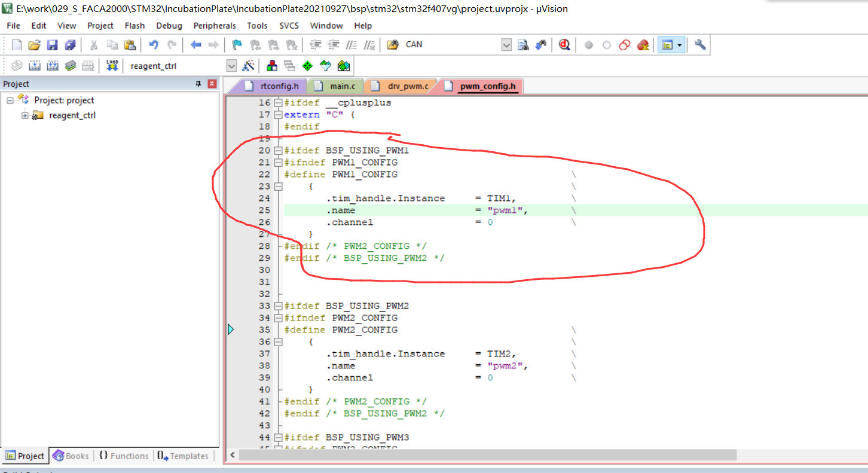Open the Peripherals menu
The height and width of the screenshot is (473, 868).
215,26
